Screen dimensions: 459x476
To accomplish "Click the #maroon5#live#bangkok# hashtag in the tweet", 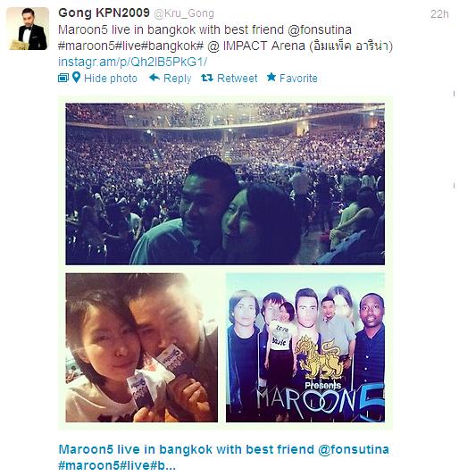I will click(x=130, y=46).
